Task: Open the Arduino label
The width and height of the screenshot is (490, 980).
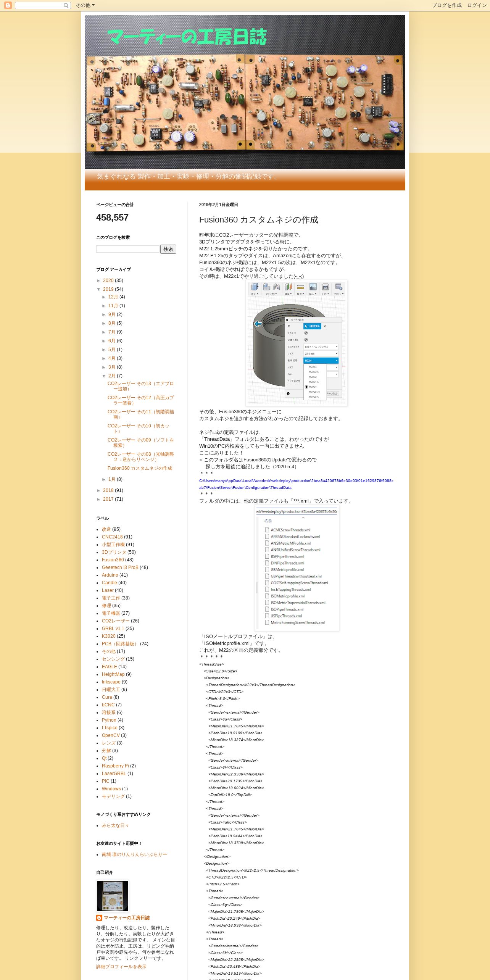Action: 110,575
